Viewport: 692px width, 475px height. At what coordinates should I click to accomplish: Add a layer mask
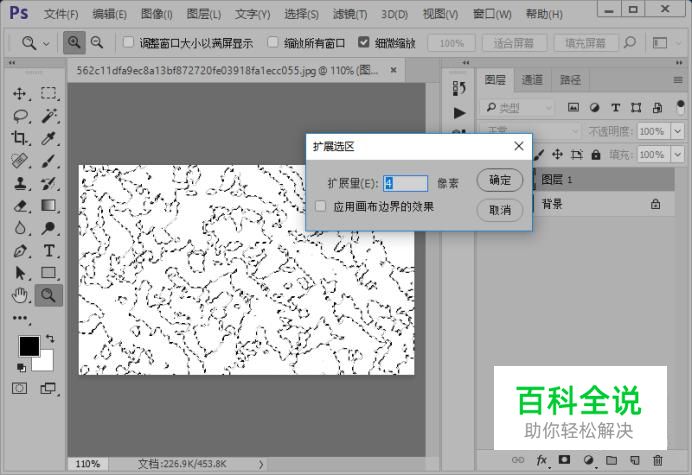tap(564, 460)
